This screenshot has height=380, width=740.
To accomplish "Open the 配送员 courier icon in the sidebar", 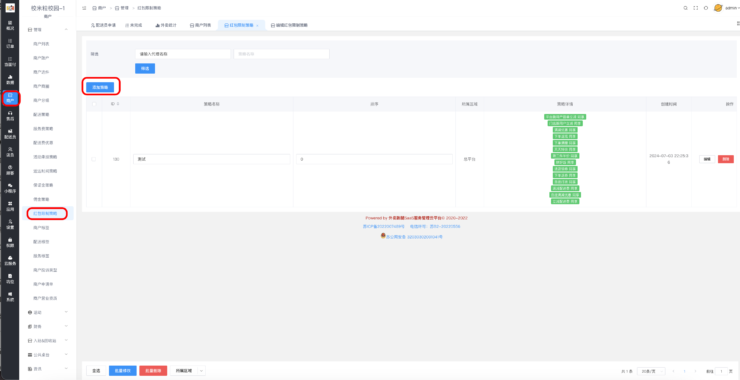I will pyautogui.click(x=10, y=134).
